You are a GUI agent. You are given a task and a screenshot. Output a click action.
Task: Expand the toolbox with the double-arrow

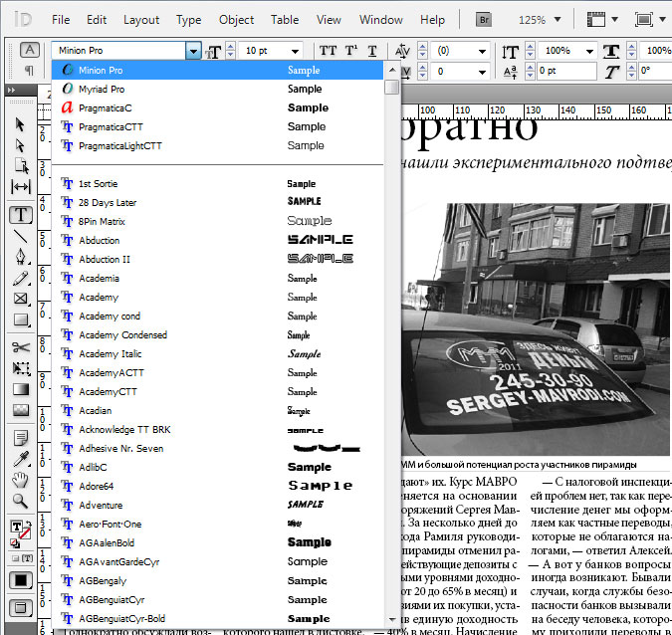click(x=12, y=90)
